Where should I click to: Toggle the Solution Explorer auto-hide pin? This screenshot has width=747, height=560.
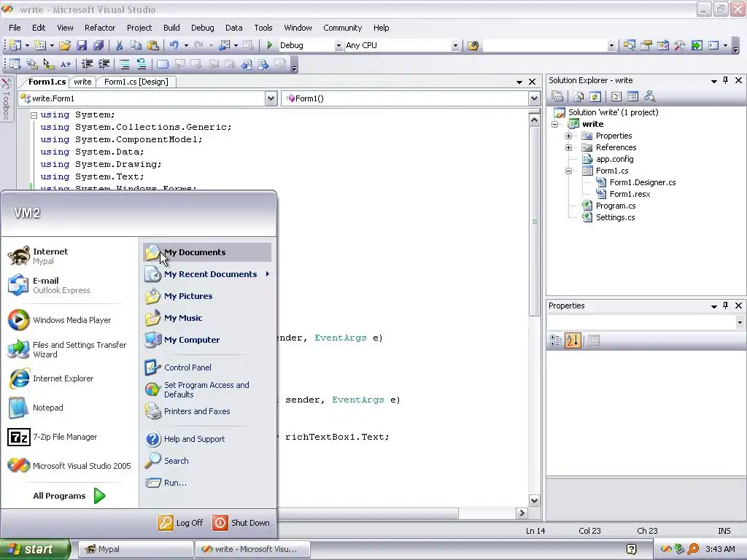[x=726, y=80]
